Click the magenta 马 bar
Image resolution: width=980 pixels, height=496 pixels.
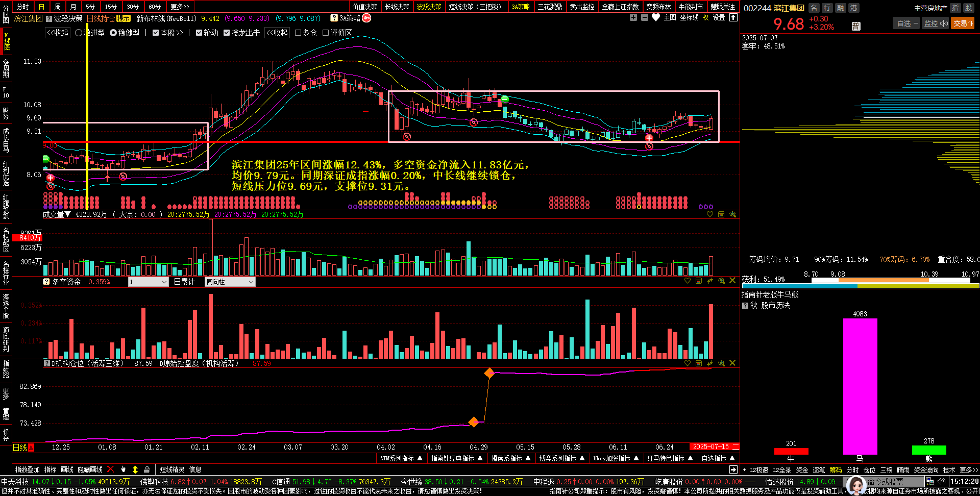[x=860, y=386]
